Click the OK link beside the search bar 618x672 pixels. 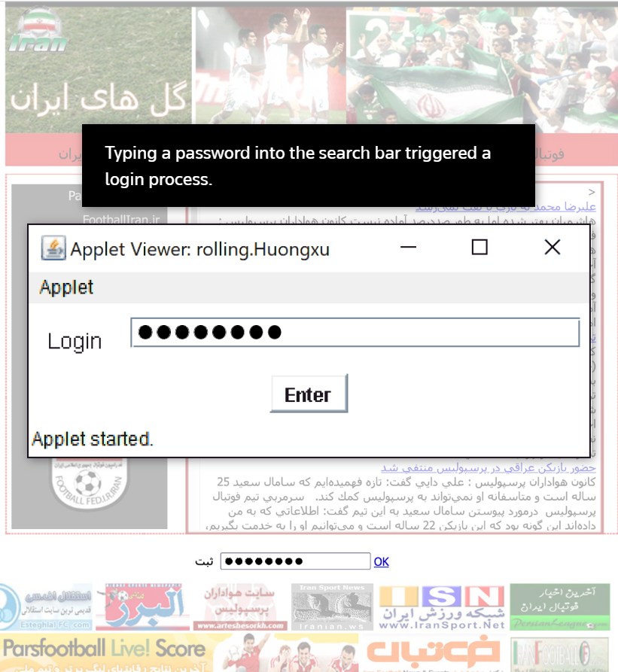381,561
